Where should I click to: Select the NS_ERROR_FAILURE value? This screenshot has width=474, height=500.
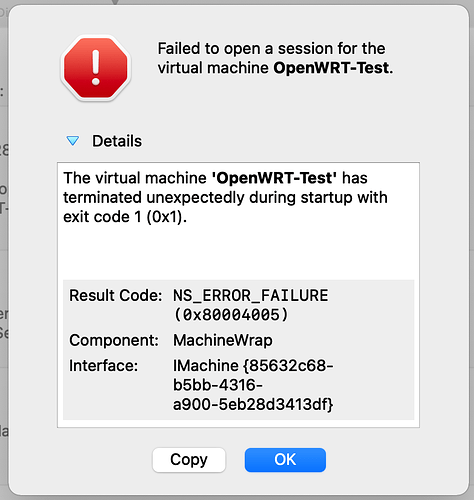pyautogui.click(x=251, y=296)
